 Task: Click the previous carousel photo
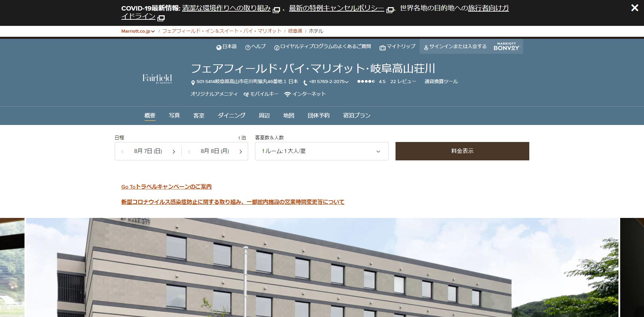pyautogui.click(x=12, y=267)
